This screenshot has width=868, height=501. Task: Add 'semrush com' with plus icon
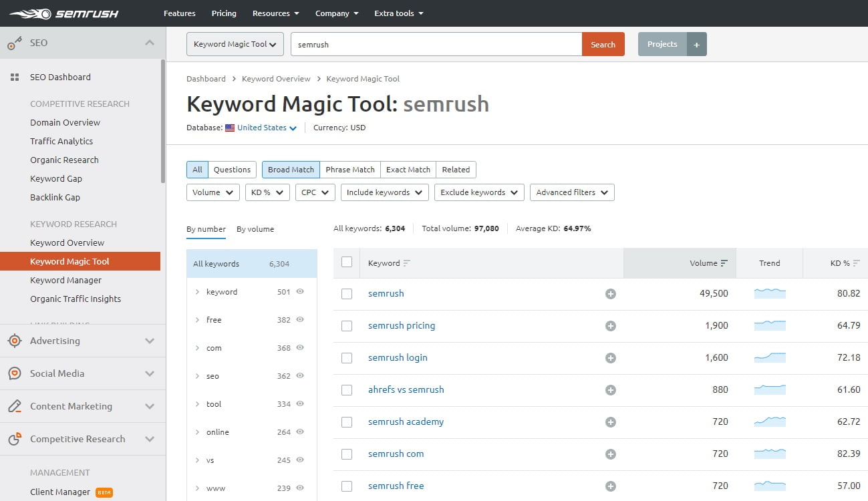pos(610,454)
